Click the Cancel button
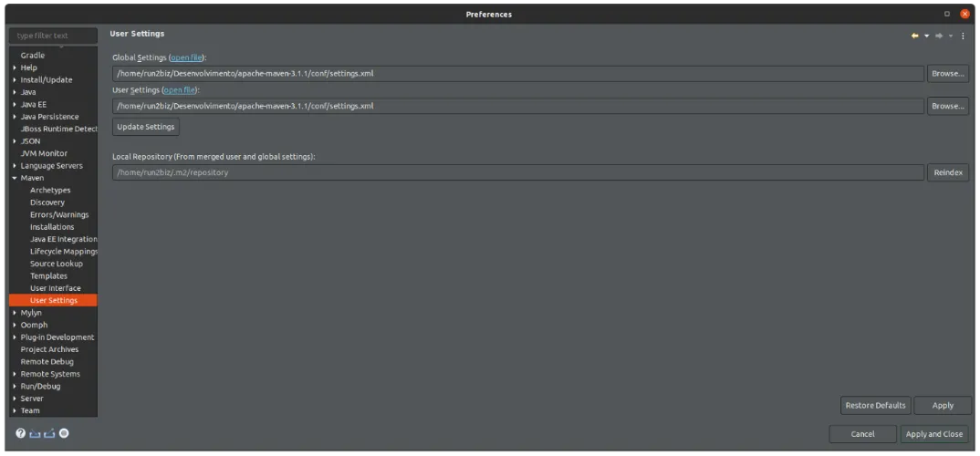Image resolution: width=980 pixels, height=456 pixels. click(x=862, y=434)
